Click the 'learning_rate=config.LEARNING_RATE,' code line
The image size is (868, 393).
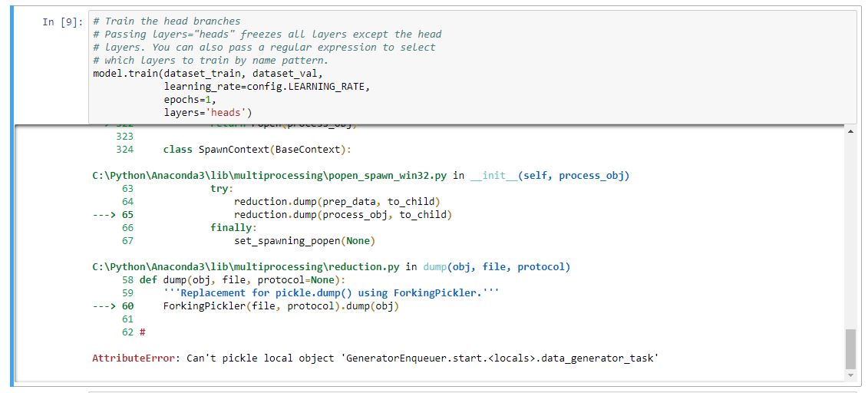click(x=266, y=87)
